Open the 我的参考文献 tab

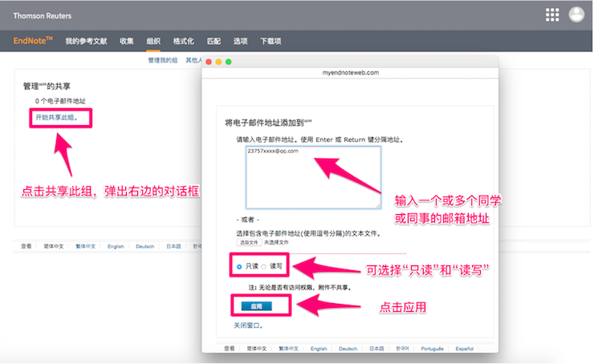point(86,41)
